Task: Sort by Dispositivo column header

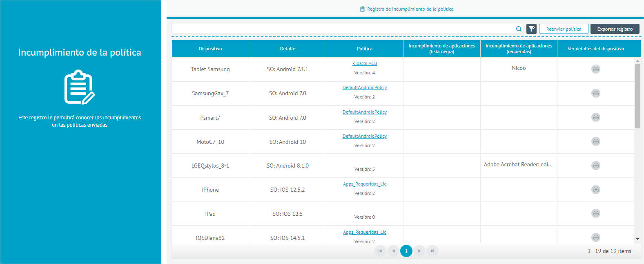Action: pyautogui.click(x=210, y=49)
